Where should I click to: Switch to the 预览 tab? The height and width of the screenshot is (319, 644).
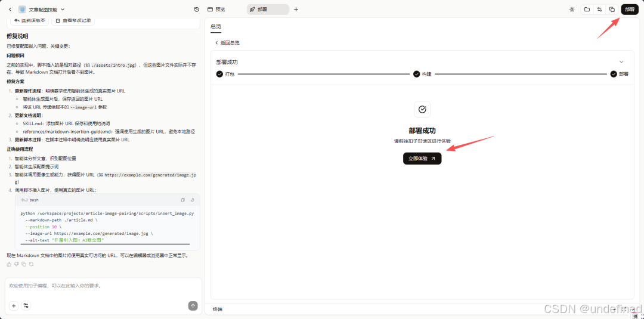click(216, 10)
